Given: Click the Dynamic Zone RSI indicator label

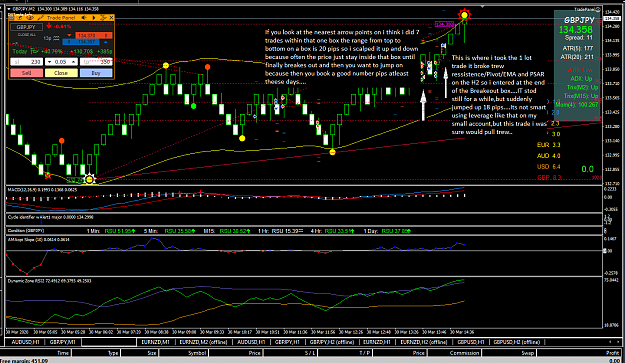Looking at the screenshot, I should tap(49, 281).
